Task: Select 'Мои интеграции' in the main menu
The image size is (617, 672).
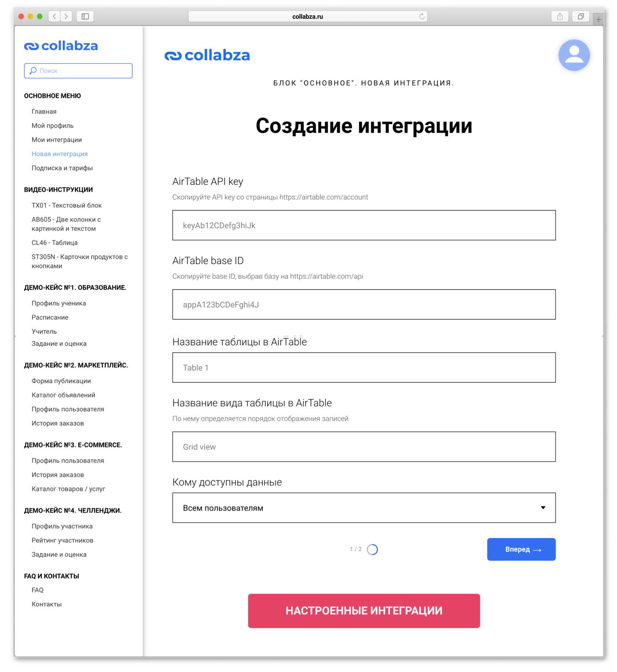Action: 57,140
